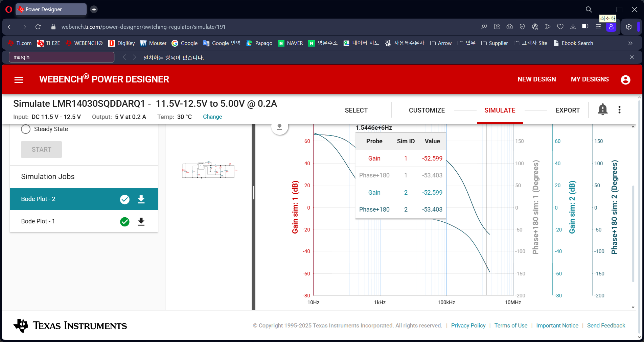Open the DigiKey bookmark
The image size is (644, 342).
[x=122, y=43]
